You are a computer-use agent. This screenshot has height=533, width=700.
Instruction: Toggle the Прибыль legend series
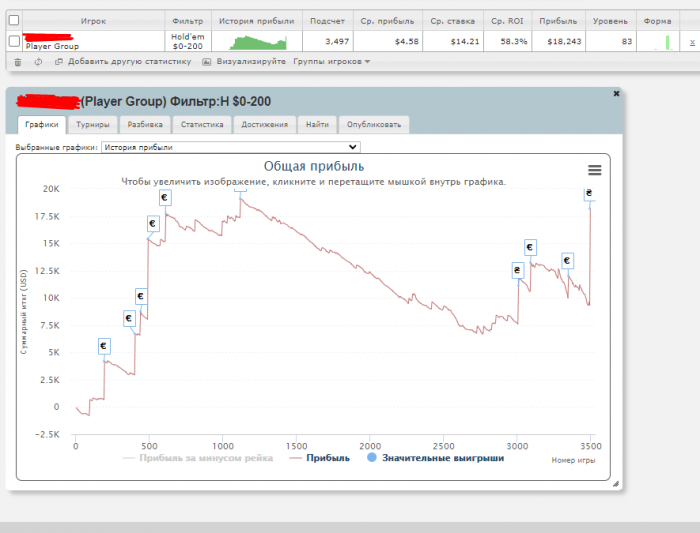[320, 458]
